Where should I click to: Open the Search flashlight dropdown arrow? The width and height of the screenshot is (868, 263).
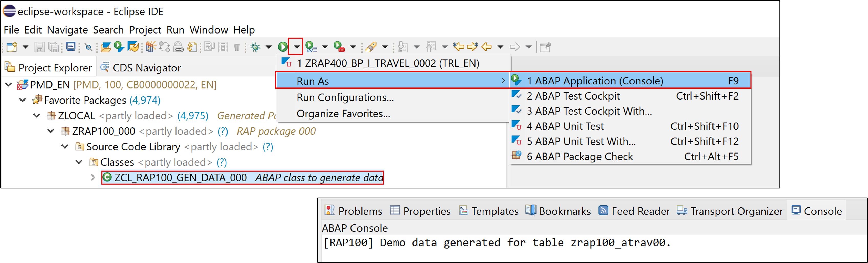pos(385,47)
